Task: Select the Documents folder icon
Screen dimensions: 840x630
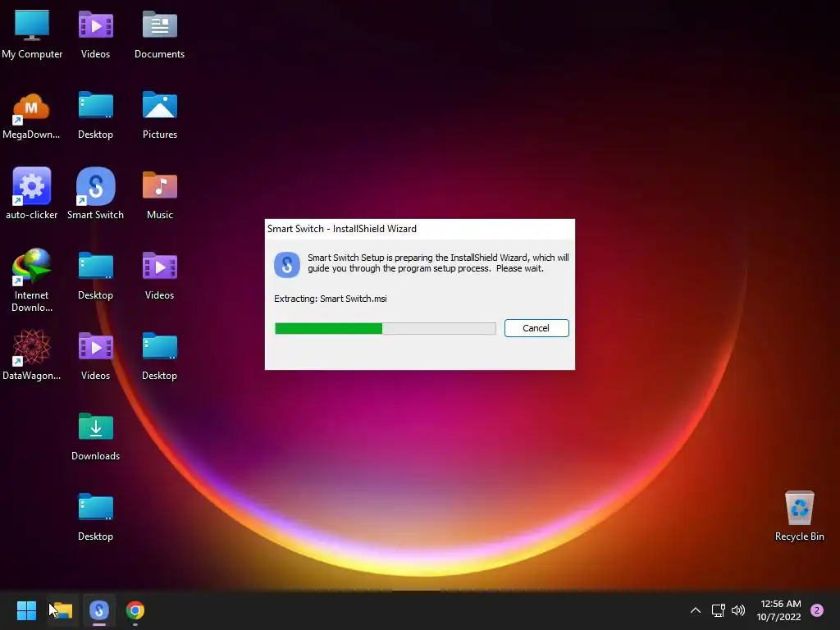Action: 160,34
